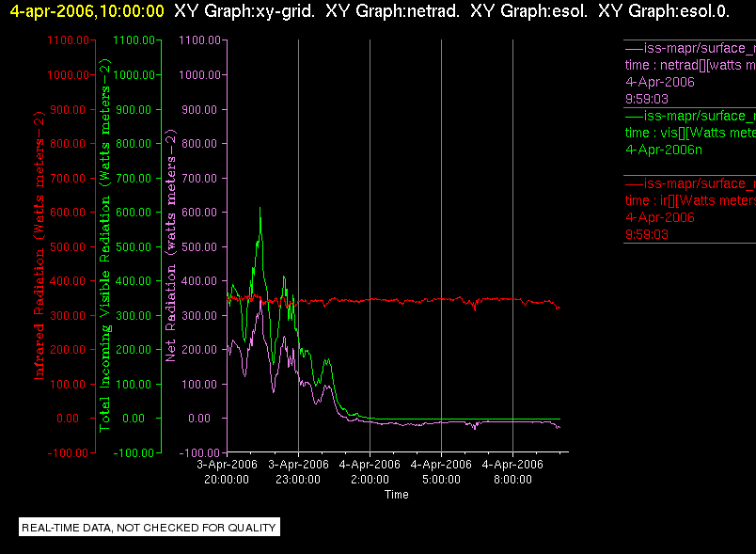Click the 4-Apr-2006 8:00:00 tick label
The height and width of the screenshot is (554, 756).
pyautogui.click(x=512, y=472)
